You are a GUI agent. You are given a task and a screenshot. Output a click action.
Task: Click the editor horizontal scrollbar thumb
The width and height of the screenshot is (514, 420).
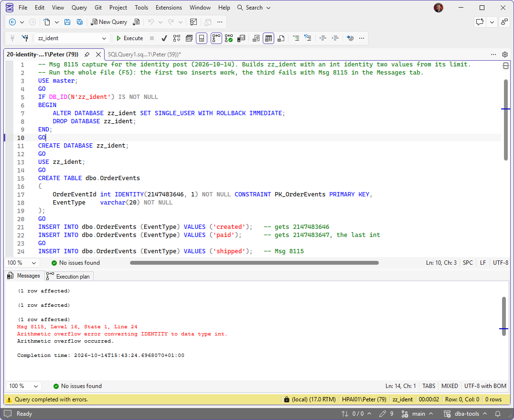coord(254,263)
